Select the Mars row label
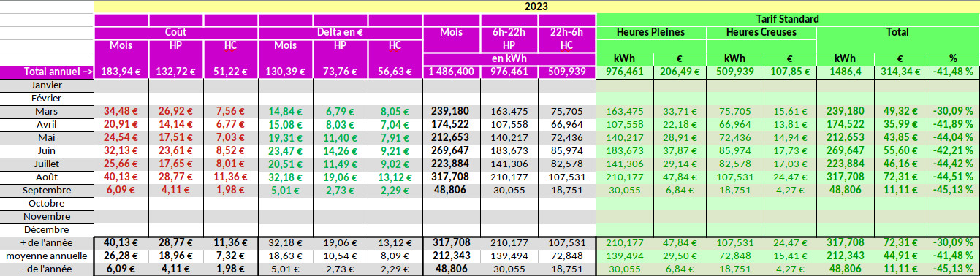 (47, 111)
